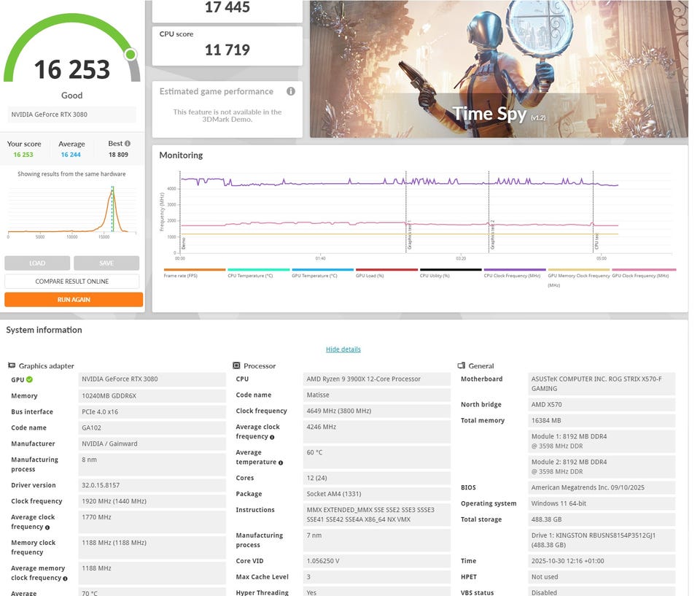Click the General section icon
The image size is (700, 596).
point(461,365)
